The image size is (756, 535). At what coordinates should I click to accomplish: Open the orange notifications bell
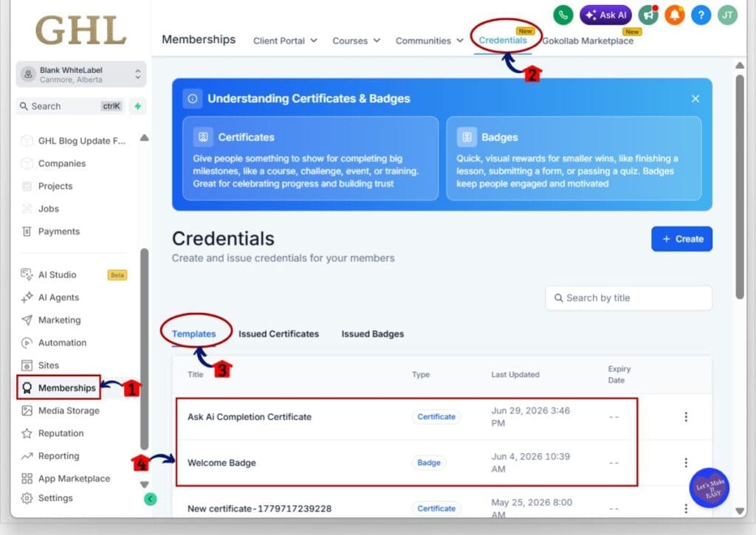point(675,15)
